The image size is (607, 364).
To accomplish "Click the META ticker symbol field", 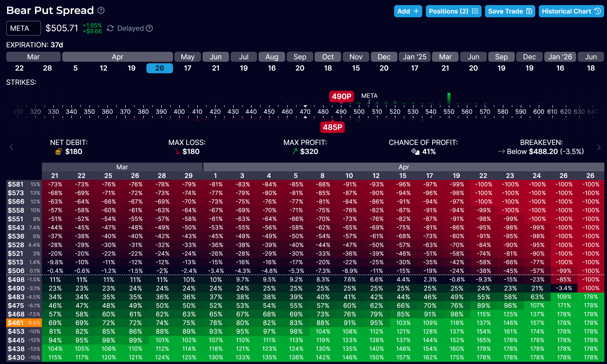I will point(23,29).
